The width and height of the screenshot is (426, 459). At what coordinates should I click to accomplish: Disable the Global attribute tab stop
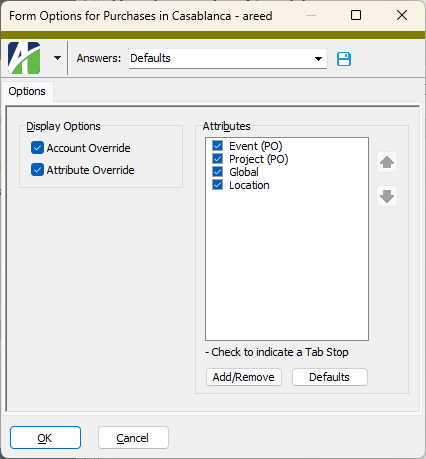(218, 172)
